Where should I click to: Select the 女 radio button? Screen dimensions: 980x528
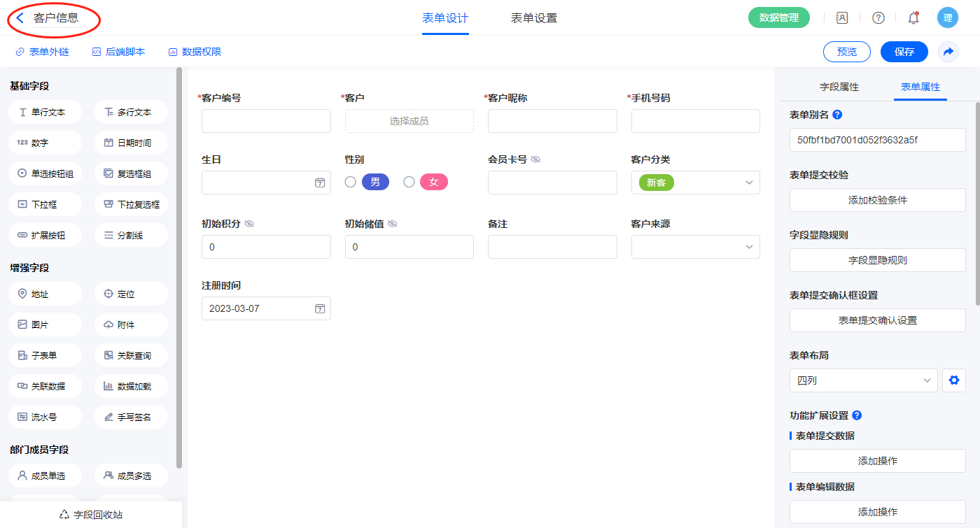409,182
